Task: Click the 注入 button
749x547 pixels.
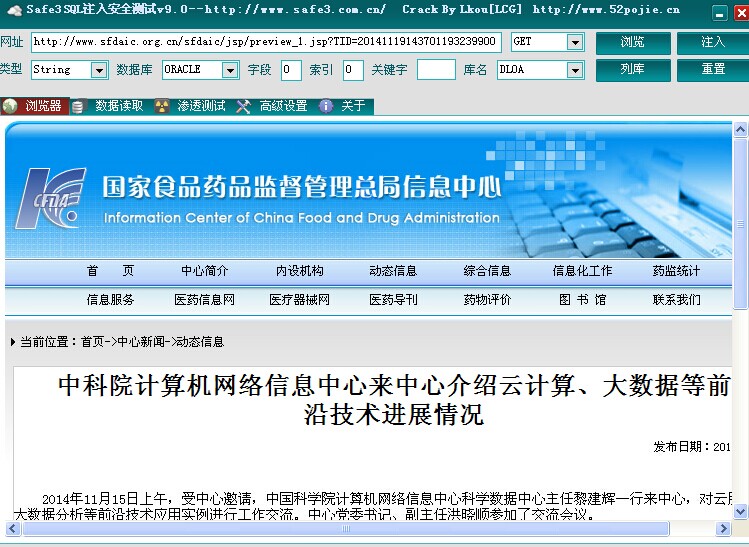Action: (x=713, y=43)
